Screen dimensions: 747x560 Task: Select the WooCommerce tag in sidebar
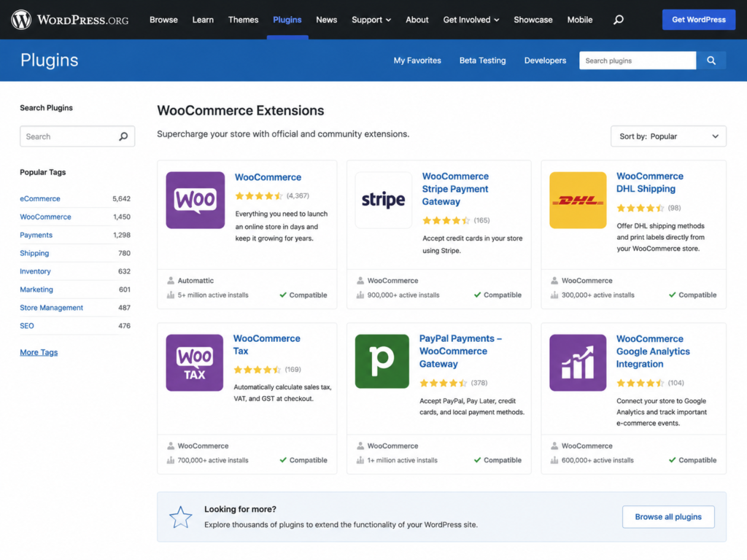click(x=45, y=217)
